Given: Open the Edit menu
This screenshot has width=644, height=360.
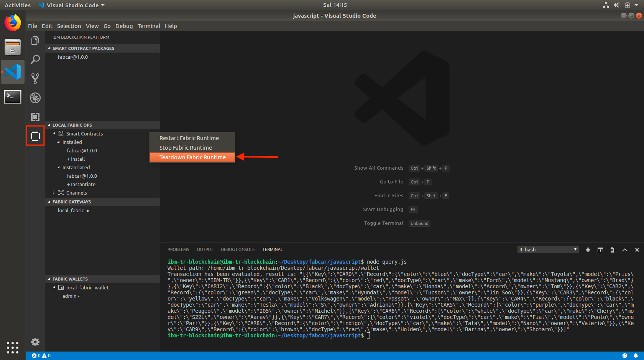Looking at the screenshot, I should coord(47,26).
